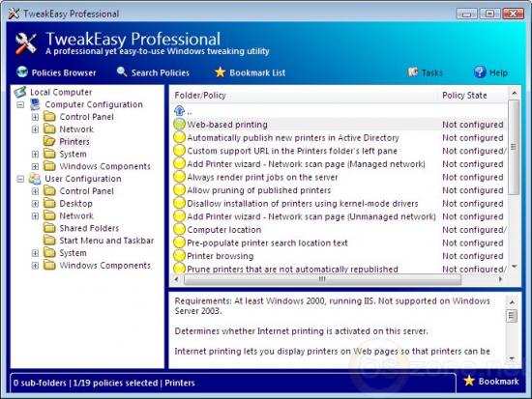This screenshot has height=399, width=532.
Task: Click the policy list horizontal scrollbar thumb
Action: (322, 279)
